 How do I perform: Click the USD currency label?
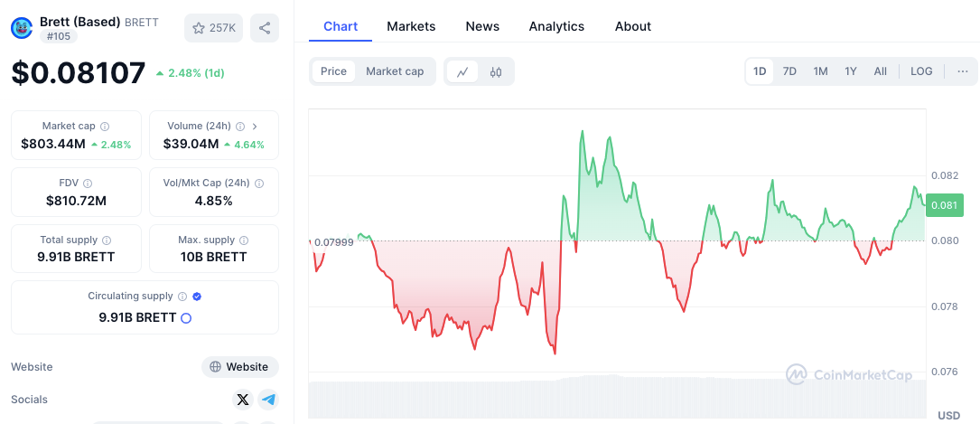[x=948, y=415]
